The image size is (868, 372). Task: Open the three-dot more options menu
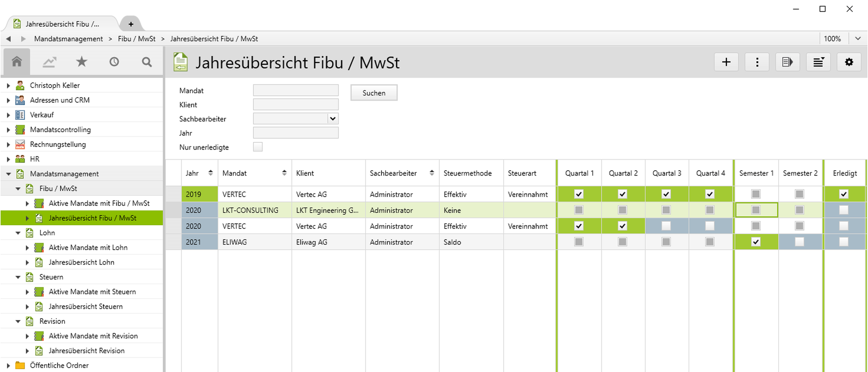click(757, 62)
